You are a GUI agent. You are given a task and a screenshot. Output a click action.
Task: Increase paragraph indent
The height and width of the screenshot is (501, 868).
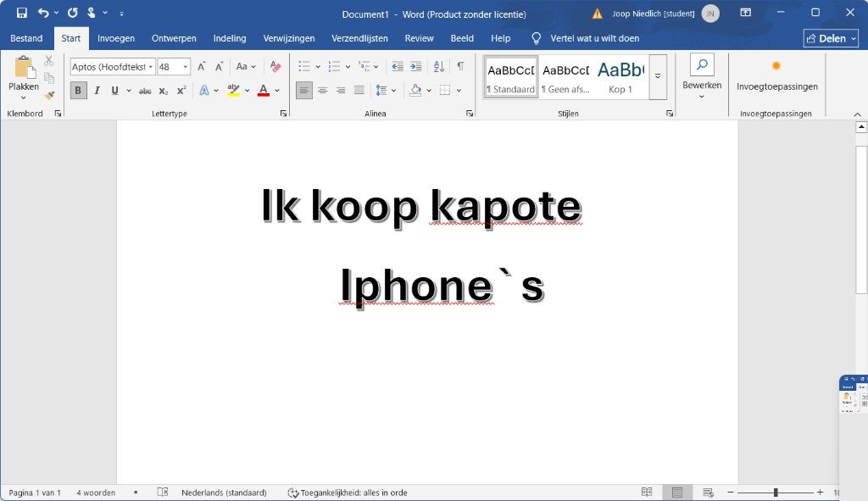[x=415, y=67]
